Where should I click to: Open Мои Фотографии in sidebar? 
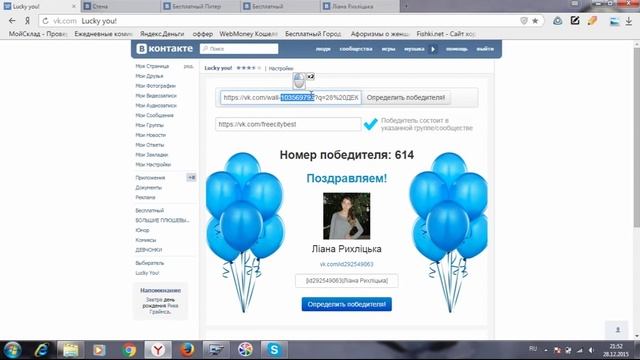coord(156,86)
